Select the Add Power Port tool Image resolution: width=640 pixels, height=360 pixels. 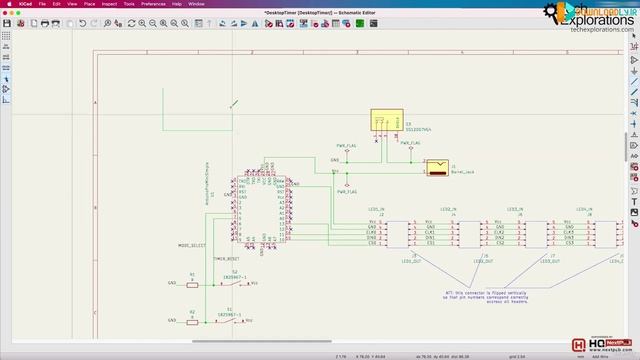point(634,71)
